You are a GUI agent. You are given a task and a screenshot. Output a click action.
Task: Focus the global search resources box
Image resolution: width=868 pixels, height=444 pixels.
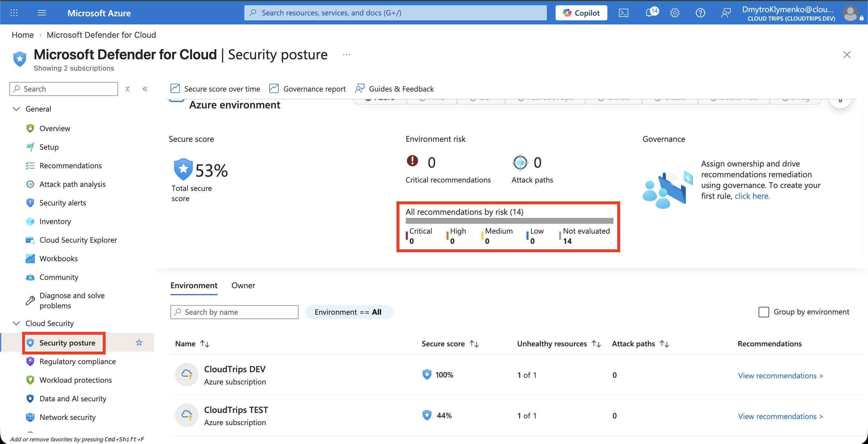point(395,13)
